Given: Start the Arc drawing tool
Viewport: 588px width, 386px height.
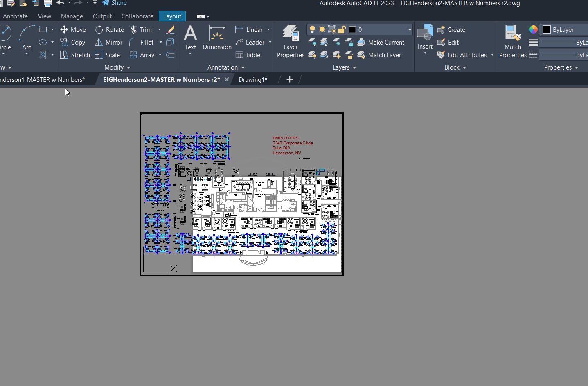Looking at the screenshot, I should click(27, 38).
